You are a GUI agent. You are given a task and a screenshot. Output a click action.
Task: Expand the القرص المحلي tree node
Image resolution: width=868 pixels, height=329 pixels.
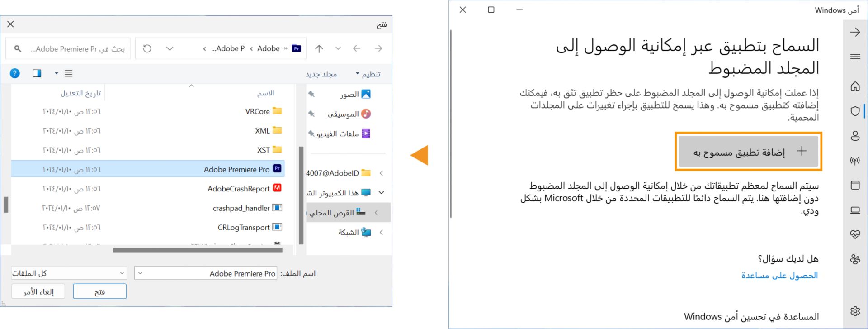pyautogui.click(x=376, y=212)
